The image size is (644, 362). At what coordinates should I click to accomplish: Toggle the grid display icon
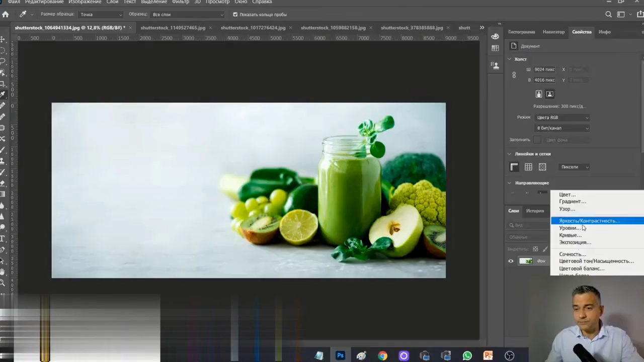pyautogui.click(x=528, y=167)
